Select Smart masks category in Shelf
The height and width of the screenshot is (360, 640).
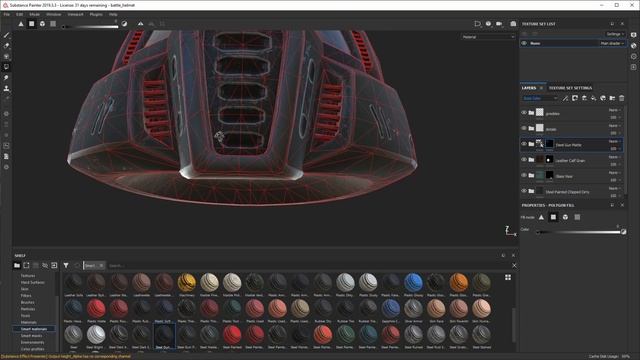coord(31,336)
